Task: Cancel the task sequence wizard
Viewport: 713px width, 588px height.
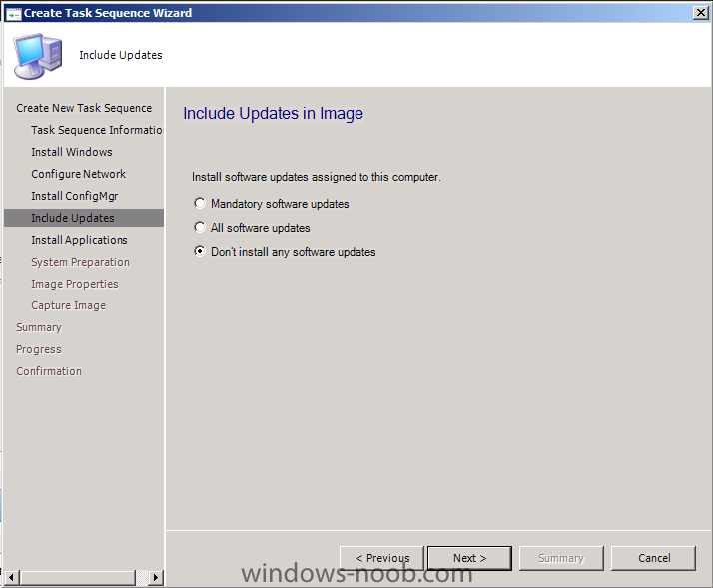Action: pyautogui.click(x=653, y=558)
